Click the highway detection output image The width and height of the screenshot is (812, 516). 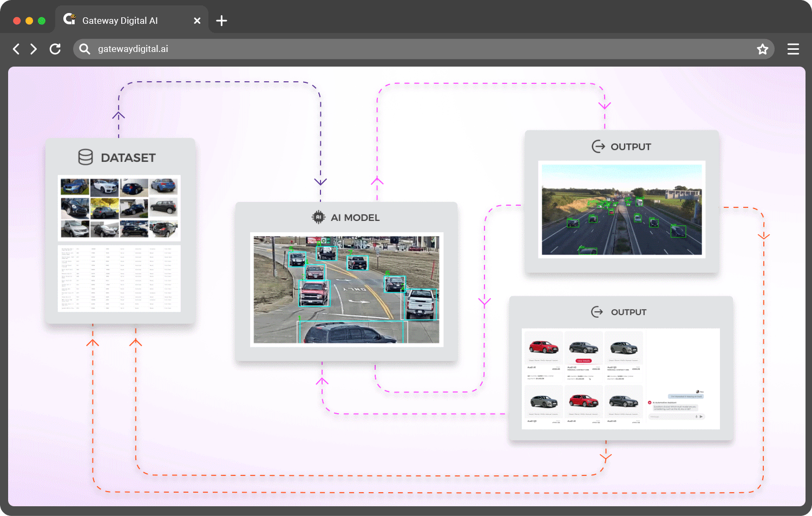coord(621,210)
